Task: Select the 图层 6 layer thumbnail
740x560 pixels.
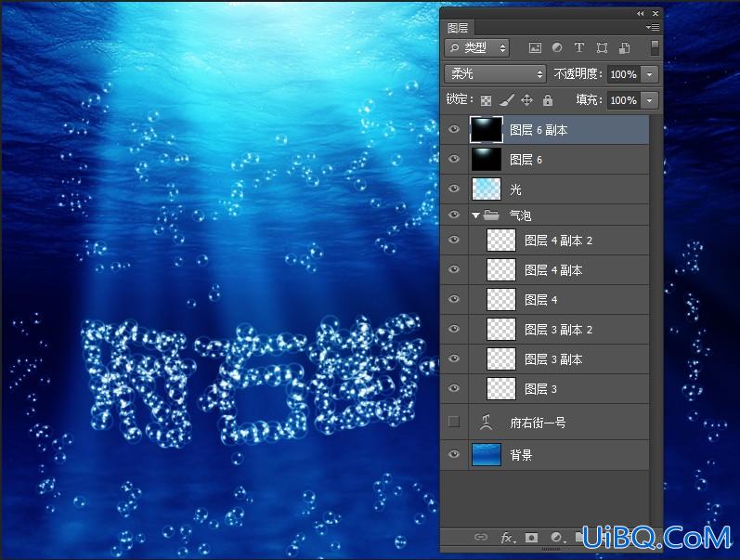Action: [487, 159]
